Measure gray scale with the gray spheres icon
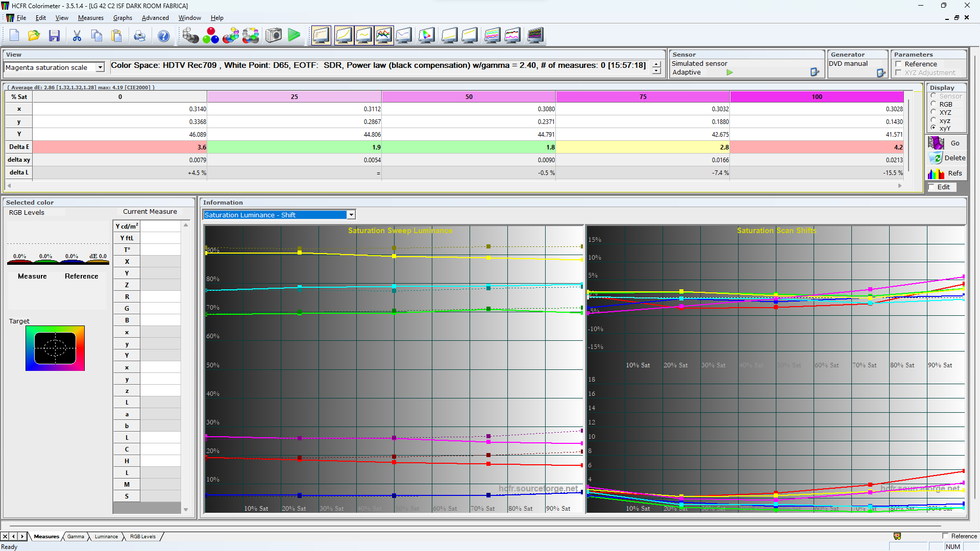This screenshot has width=980, height=551. (190, 36)
